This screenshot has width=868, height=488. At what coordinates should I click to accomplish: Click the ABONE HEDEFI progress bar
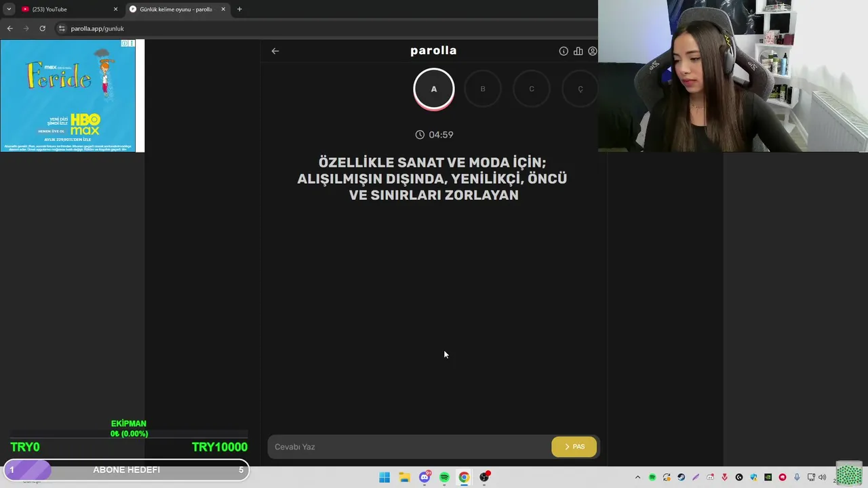(126, 470)
